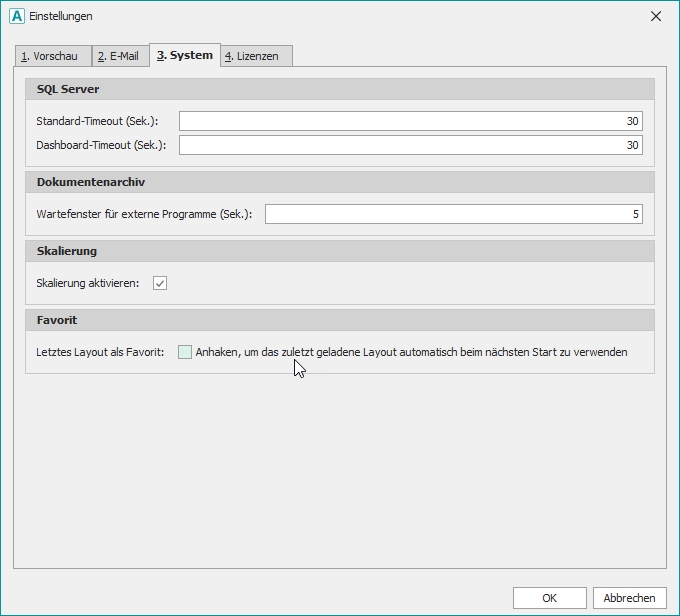
Task: Click into the Dashboard-Timeout value field
Action: coord(410,145)
